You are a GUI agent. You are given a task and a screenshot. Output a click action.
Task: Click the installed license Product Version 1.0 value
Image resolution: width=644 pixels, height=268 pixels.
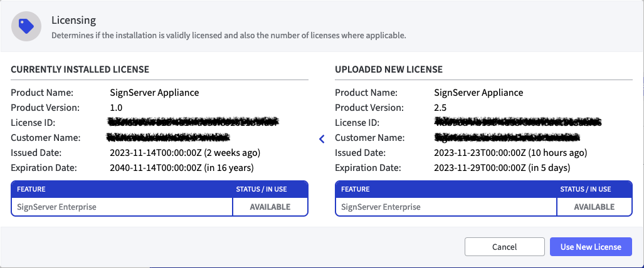click(x=116, y=108)
